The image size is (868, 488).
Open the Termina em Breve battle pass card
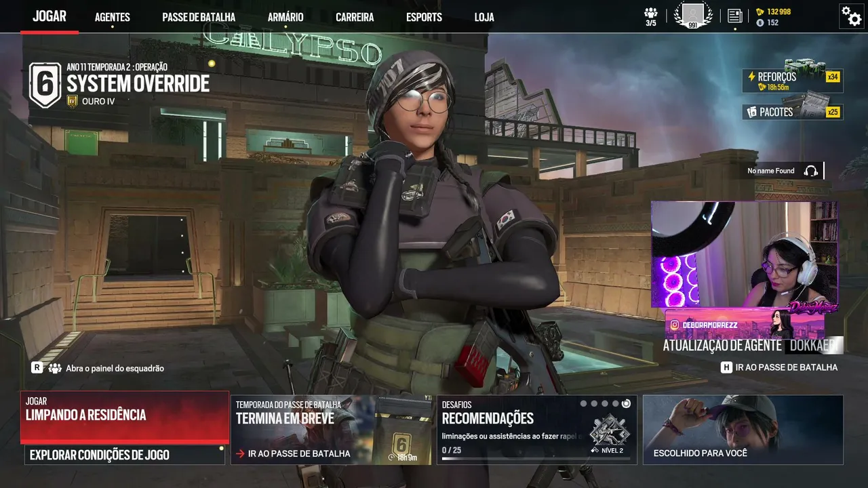tap(331, 430)
